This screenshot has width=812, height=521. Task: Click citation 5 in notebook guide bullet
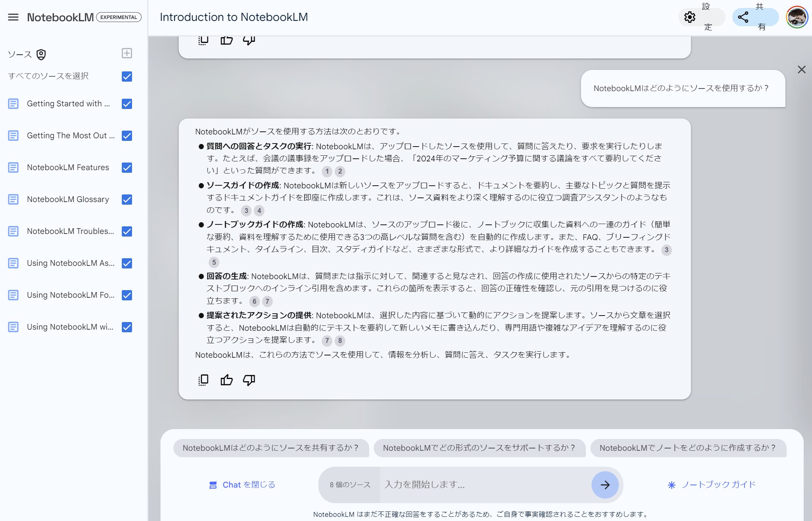pos(214,262)
